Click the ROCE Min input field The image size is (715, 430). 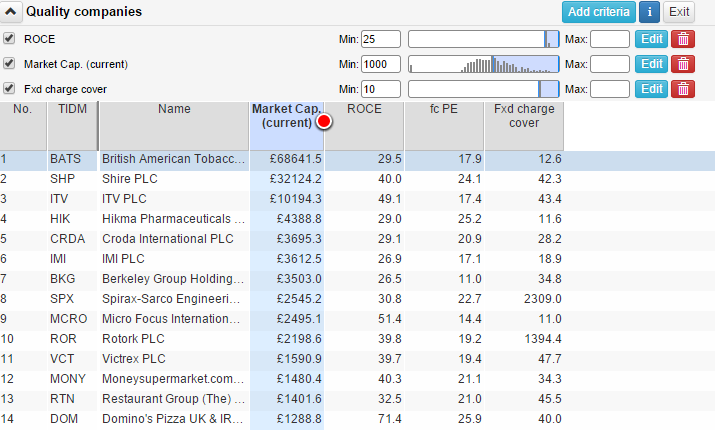[381, 39]
